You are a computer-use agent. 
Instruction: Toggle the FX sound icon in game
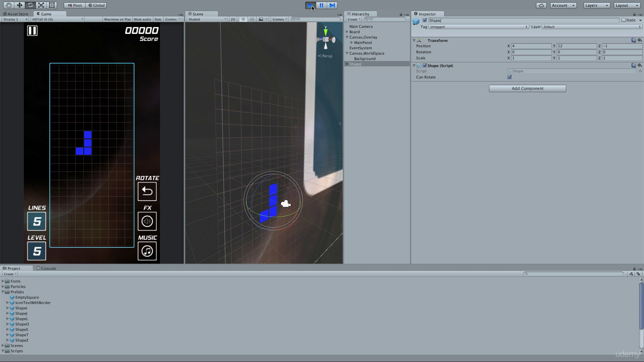coord(147,221)
